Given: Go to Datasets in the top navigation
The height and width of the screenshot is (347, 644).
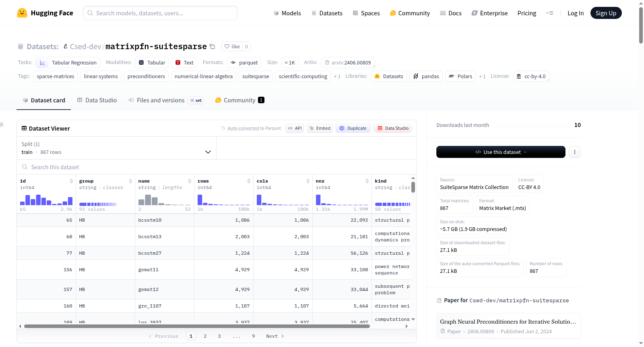Looking at the screenshot, I should [x=327, y=13].
